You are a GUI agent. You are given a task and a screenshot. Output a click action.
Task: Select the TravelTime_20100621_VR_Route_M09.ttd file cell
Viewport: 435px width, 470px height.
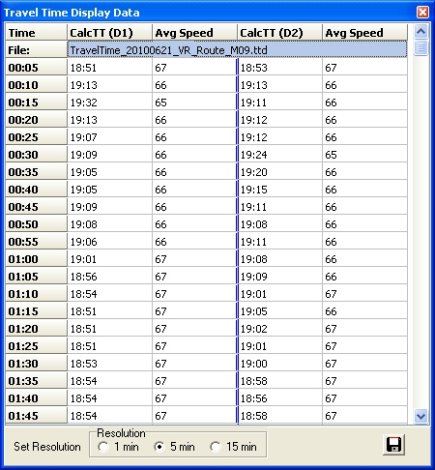click(x=237, y=50)
